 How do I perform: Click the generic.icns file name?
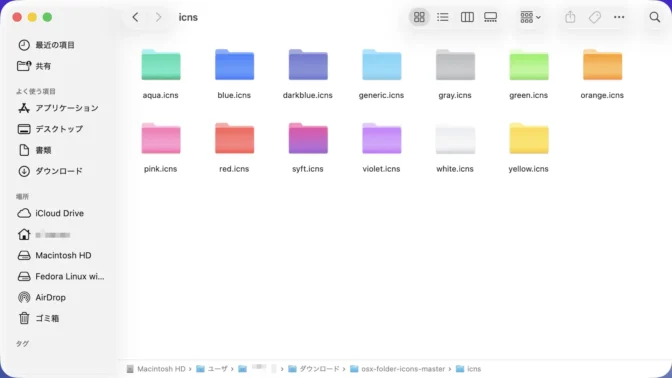click(381, 95)
